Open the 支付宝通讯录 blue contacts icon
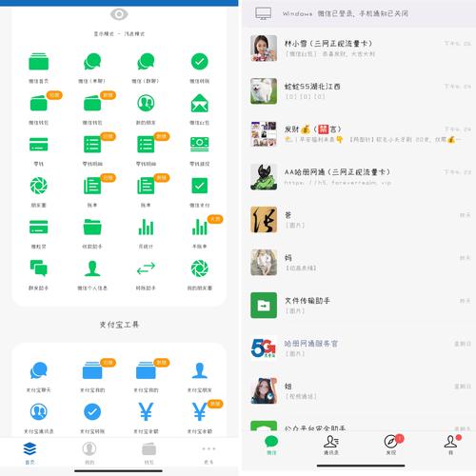476x476 pixels. point(39,411)
